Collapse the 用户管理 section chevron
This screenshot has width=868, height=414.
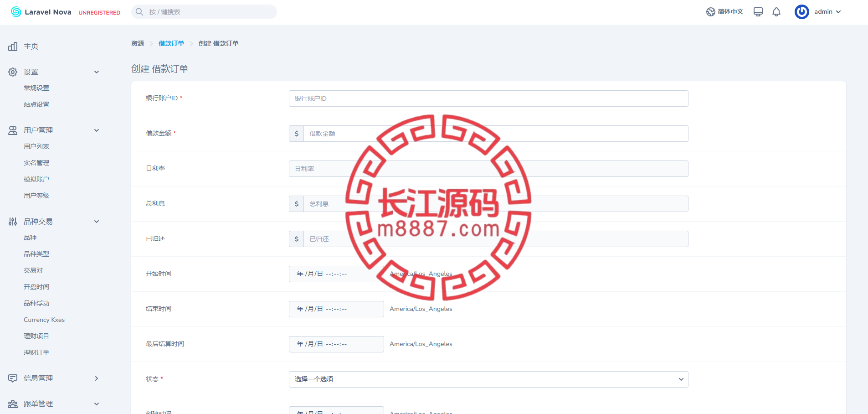(97, 130)
